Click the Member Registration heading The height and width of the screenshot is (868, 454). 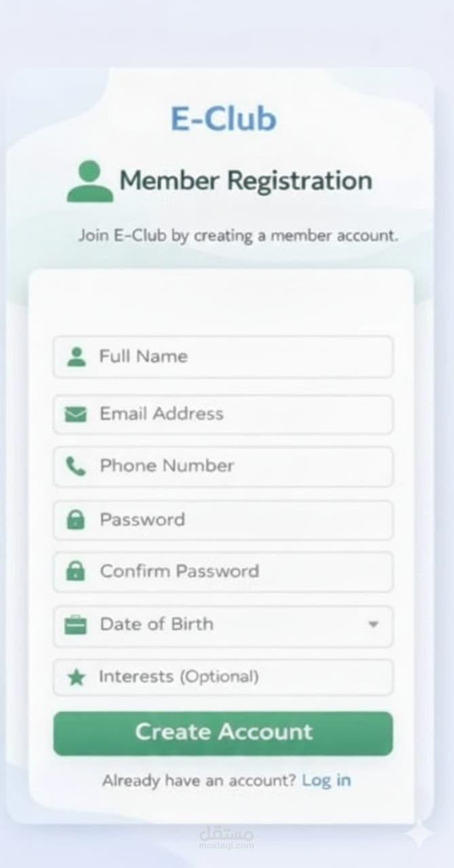click(246, 180)
